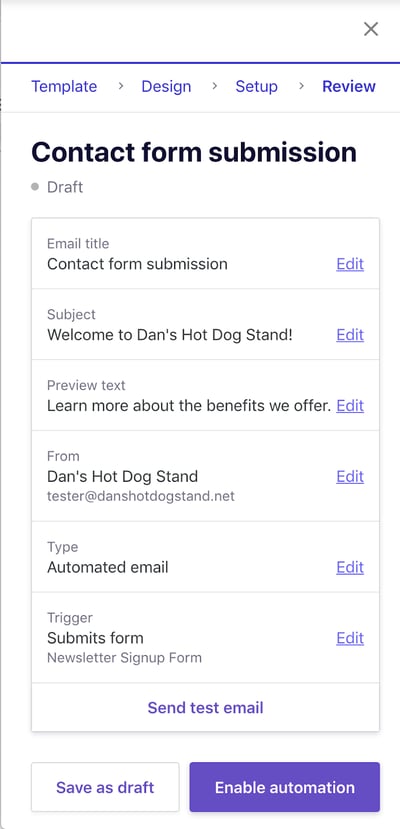Image resolution: width=400 pixels, height=829 pixels.
Task: Click the Contact form submission heading
Action: 194,152
